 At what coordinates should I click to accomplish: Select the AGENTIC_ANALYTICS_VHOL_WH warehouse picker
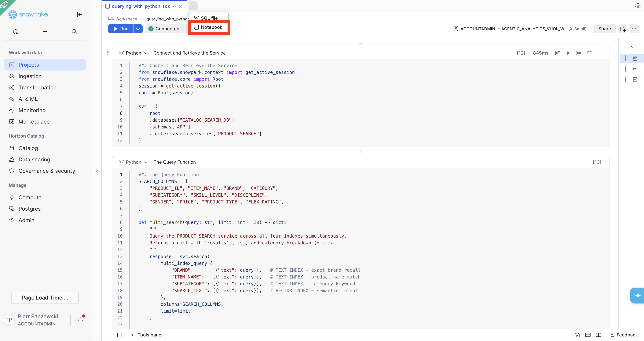coord(544,29)
